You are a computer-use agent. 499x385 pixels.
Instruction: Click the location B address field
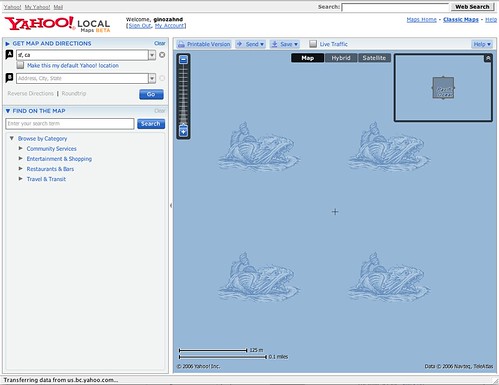coord(82,78)
